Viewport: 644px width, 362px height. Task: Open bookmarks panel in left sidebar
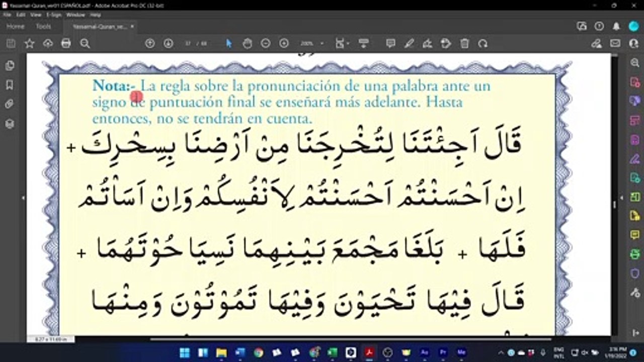pyautogui.click(x=10, y=85)
